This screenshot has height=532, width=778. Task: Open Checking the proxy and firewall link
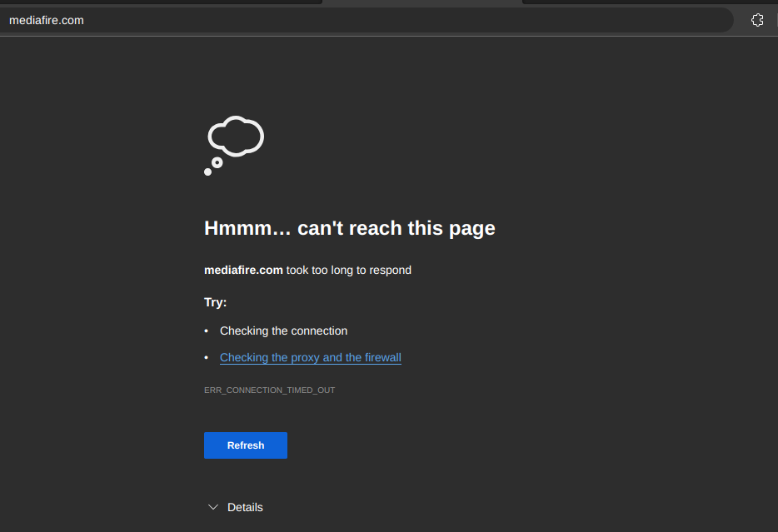point(311,357)
